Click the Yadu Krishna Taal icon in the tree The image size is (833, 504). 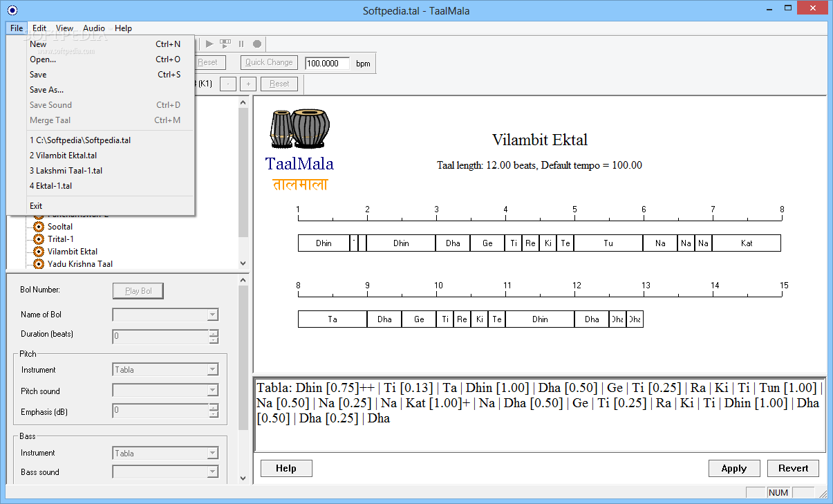tap(39, 264)
